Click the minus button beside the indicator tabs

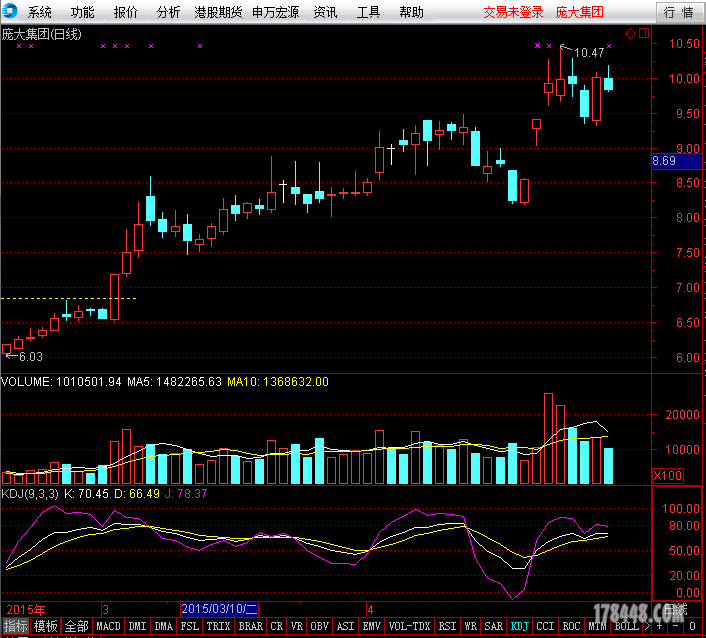point(675,626)
